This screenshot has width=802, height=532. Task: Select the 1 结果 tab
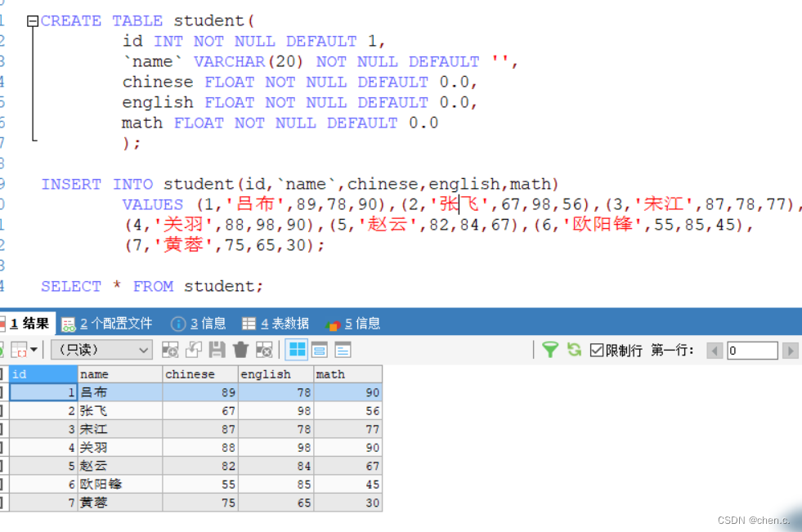tap(28, 323)
